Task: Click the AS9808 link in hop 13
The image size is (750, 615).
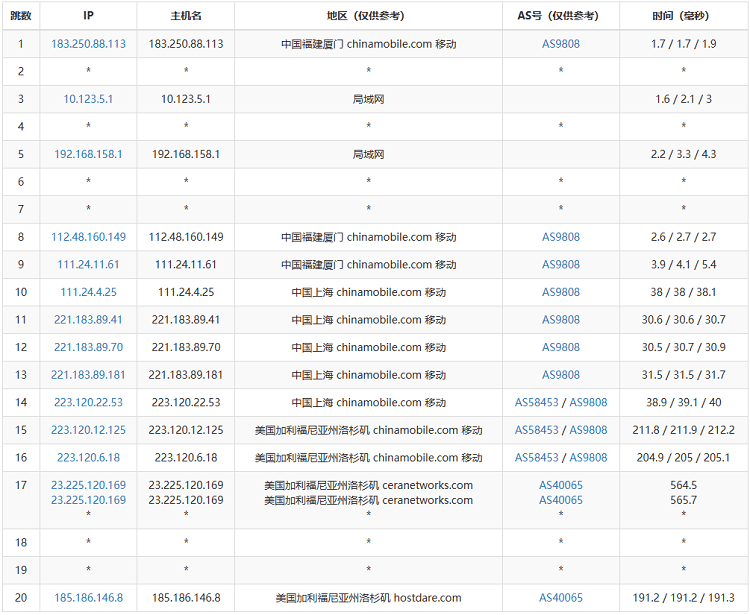Action: pyautogui.click(x=561, y=375)
